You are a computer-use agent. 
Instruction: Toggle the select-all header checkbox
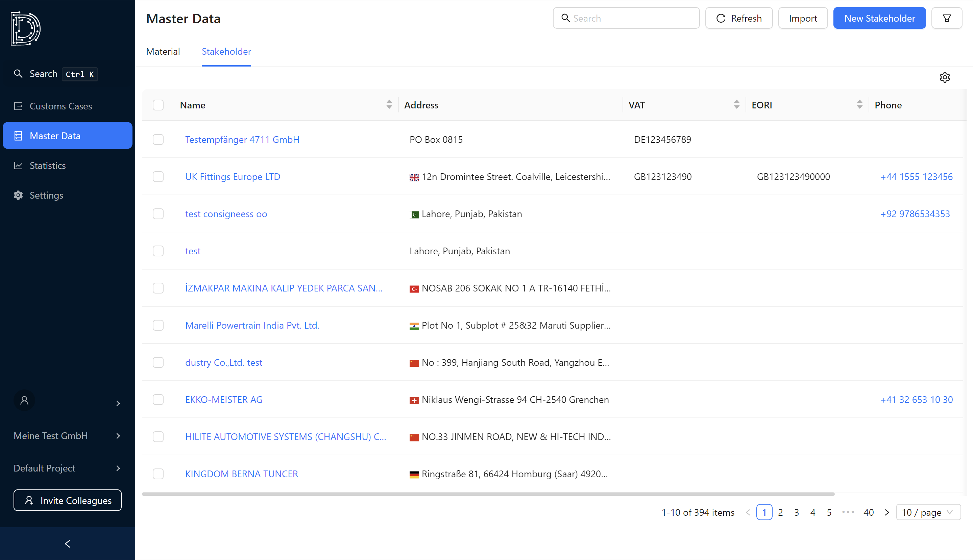pyautogui.click(x=158, y=105)
